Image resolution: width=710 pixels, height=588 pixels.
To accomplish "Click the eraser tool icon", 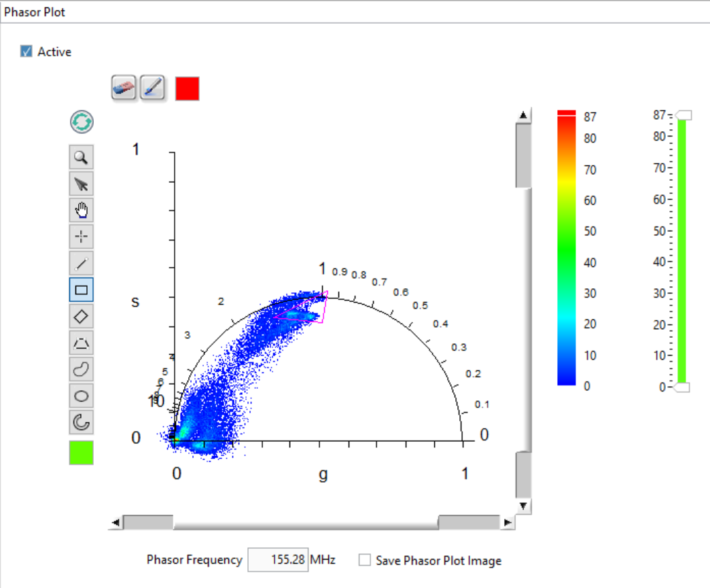I will 124,88.
